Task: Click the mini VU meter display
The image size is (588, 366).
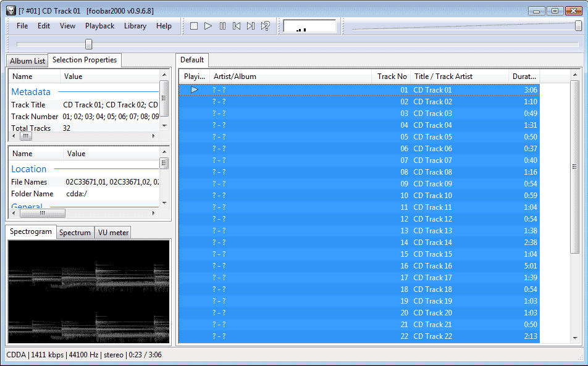Action: click(x=310, y=26)
